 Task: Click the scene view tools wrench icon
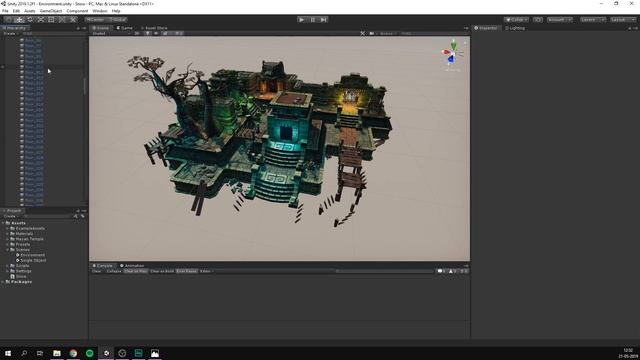362,33
